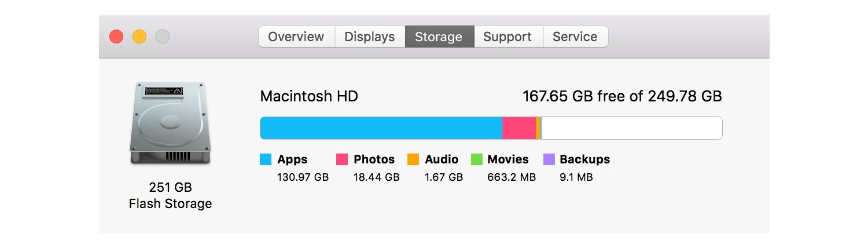The image size is (868, 248).
Task: Click the pink Photos legend square
Action: point(342,159)
